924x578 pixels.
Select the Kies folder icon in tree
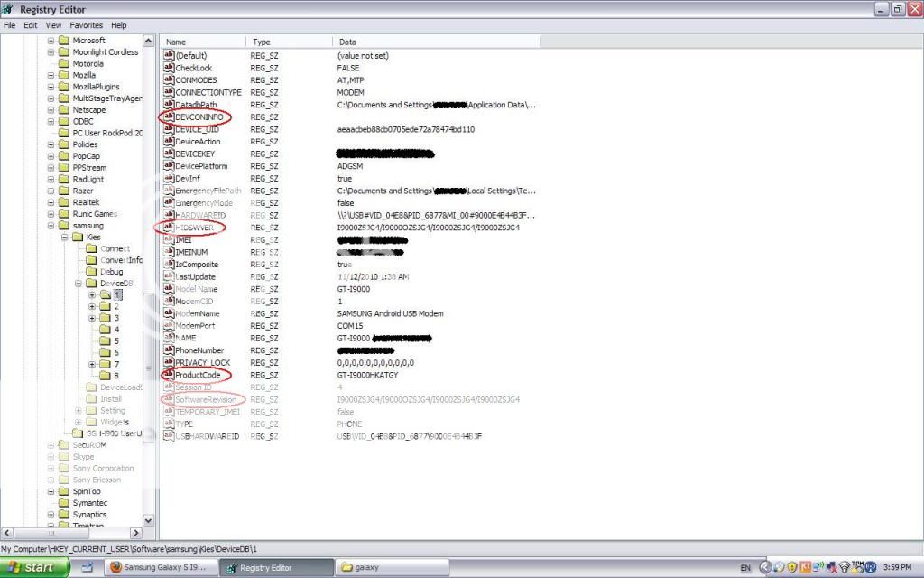78,238
